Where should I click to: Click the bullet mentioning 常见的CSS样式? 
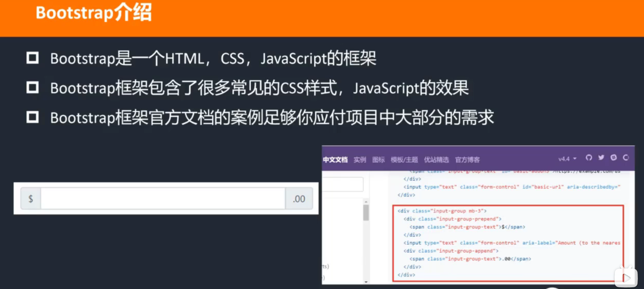pyautogui.click(x=259, y=88)
